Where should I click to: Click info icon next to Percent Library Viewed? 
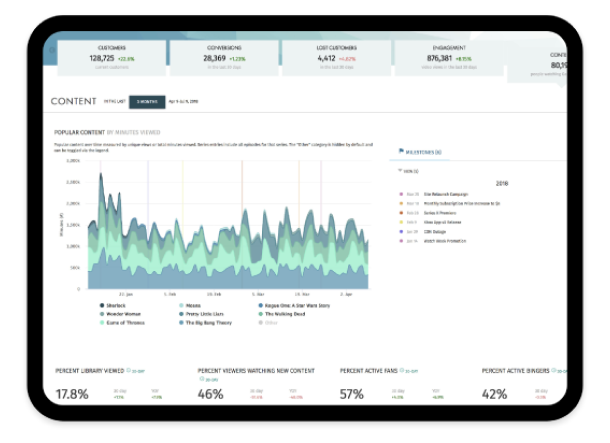click(125, 371)
